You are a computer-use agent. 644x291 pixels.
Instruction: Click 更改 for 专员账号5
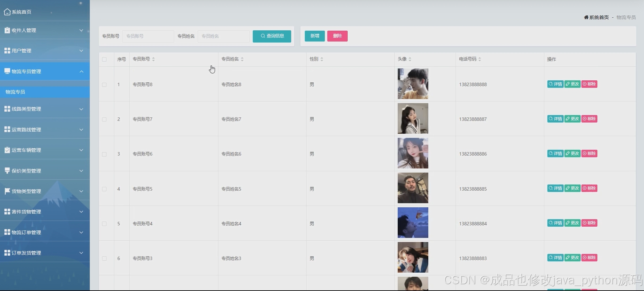tap(572, 188)
